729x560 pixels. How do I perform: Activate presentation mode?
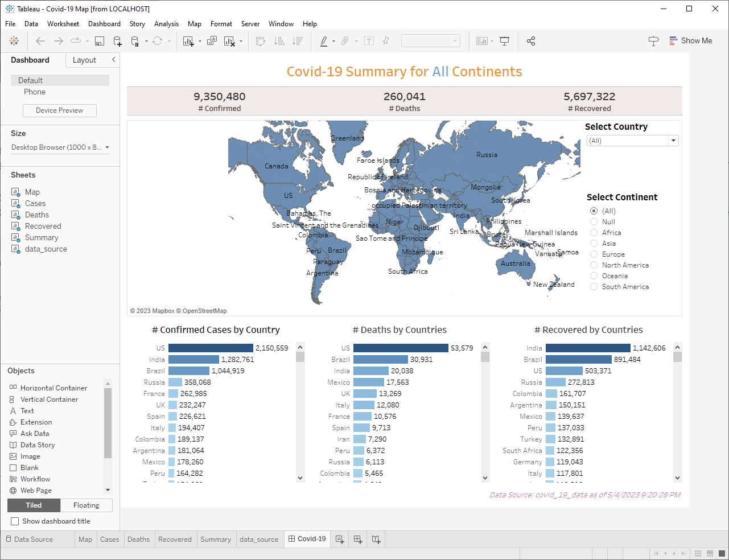click(x=504, y=40)
